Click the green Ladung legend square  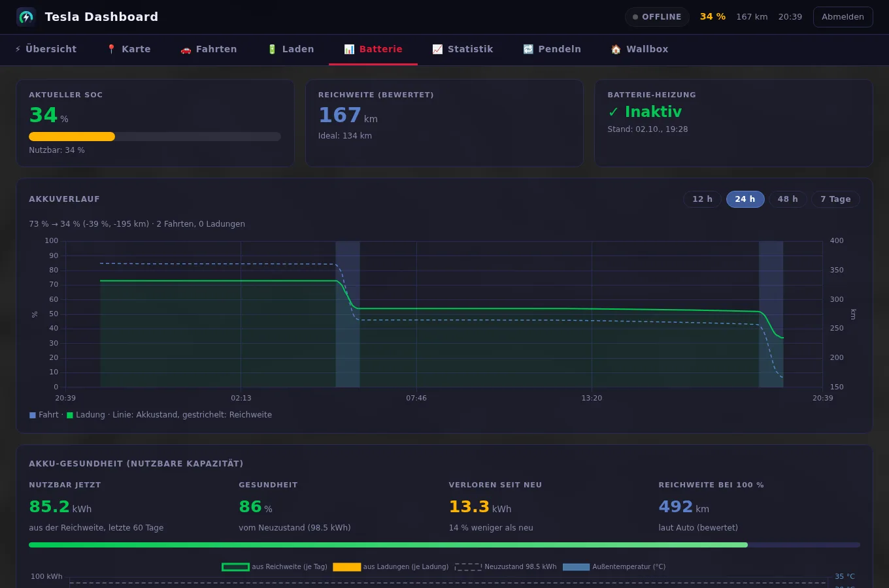tap(70, 415)
